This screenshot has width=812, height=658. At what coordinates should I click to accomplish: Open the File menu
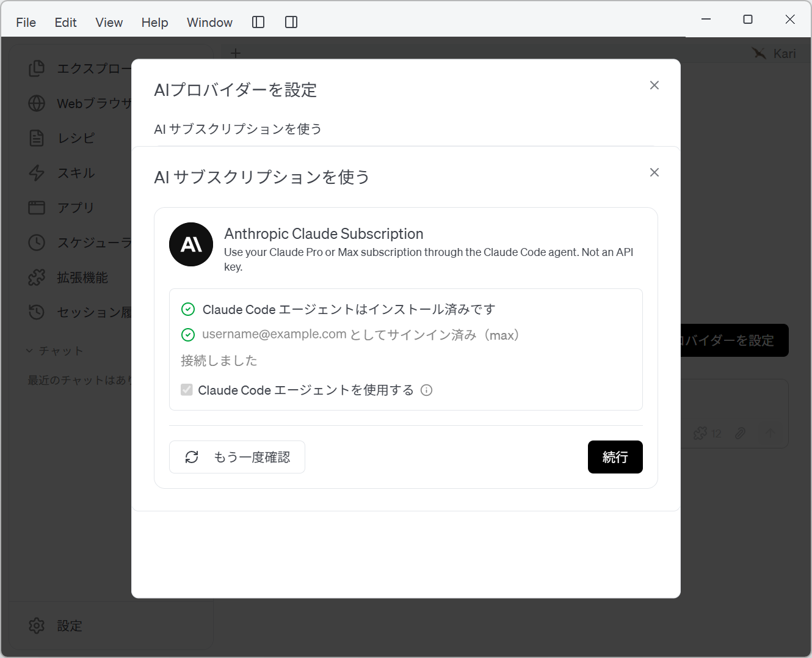[x=26, y=23]
